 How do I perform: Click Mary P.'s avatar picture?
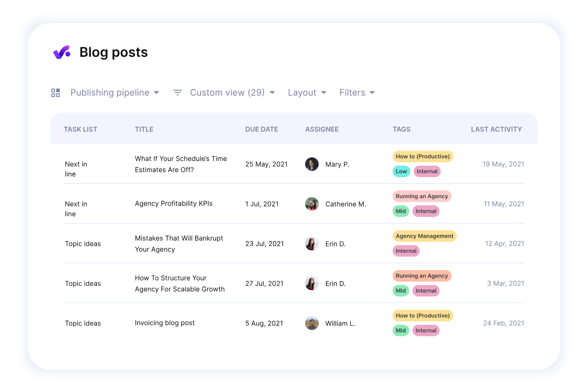(312, 164)
